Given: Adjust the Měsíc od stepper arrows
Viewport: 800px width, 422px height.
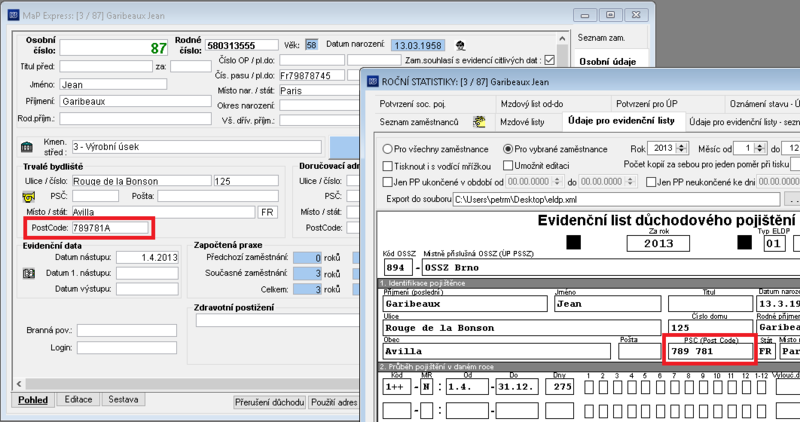Looking at the screenshot, I should (x=760, y=148).
